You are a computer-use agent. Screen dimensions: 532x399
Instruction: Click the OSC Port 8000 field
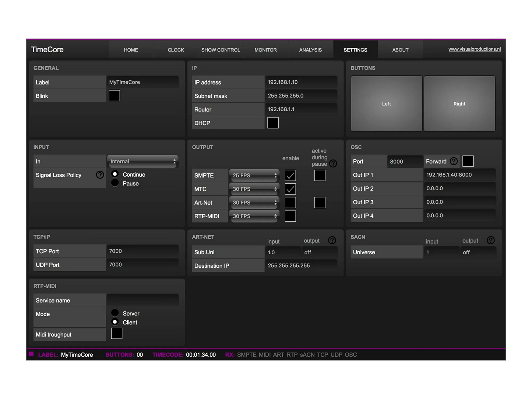(x=405, y=161)
